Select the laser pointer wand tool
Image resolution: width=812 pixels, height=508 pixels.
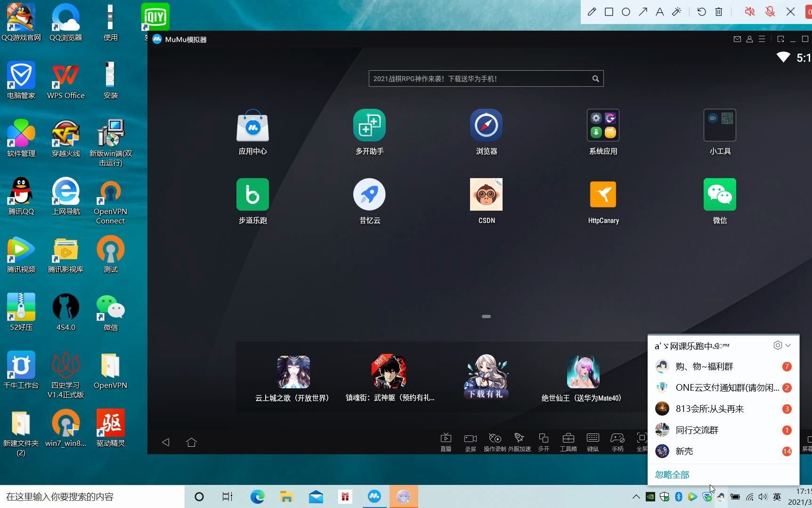click(x=677, y=12)
